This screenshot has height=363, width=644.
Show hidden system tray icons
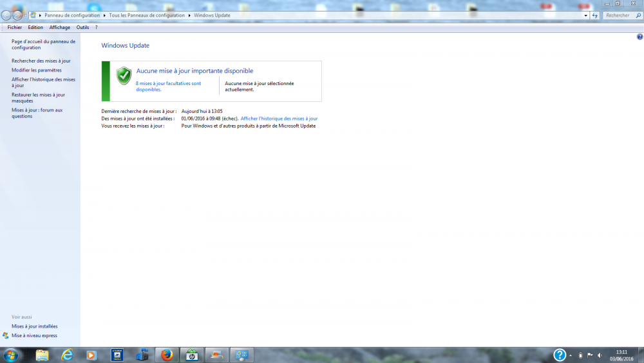pyautogui.click(x=570, y=355)
